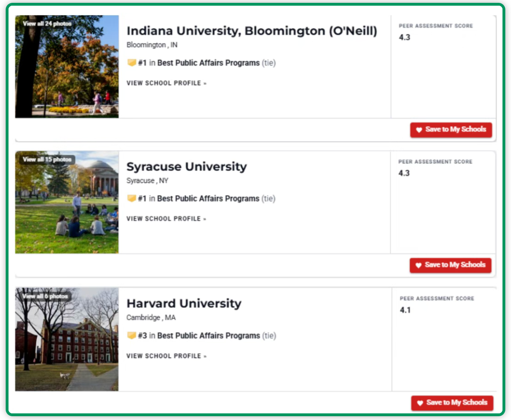Open 'View all 6 photos' for Harvard
The height and width of the screenshot is (420, 511).
[45, 296]
